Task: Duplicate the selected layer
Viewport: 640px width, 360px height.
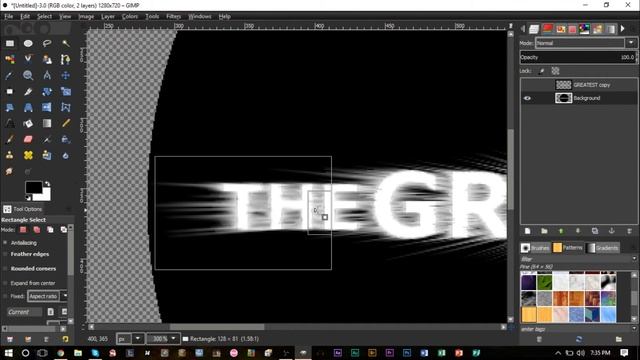Action: tap(595, 231)
